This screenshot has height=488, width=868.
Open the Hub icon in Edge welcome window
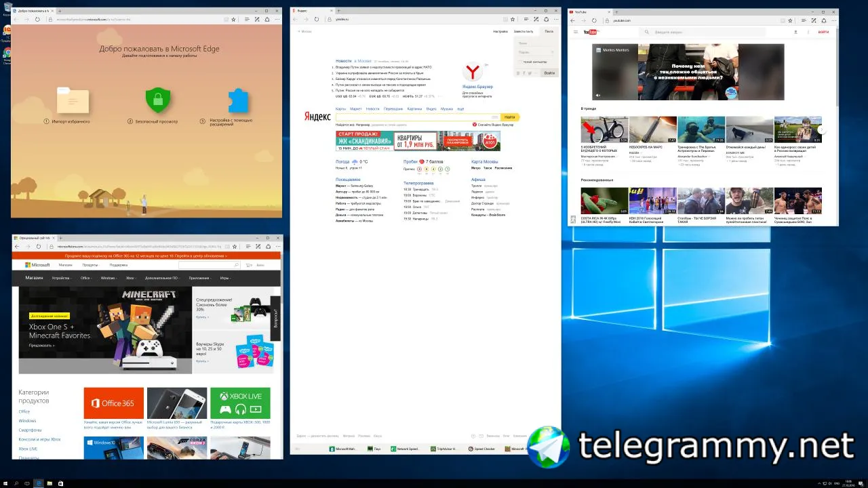pyautogui.click(x=248, y=20)
